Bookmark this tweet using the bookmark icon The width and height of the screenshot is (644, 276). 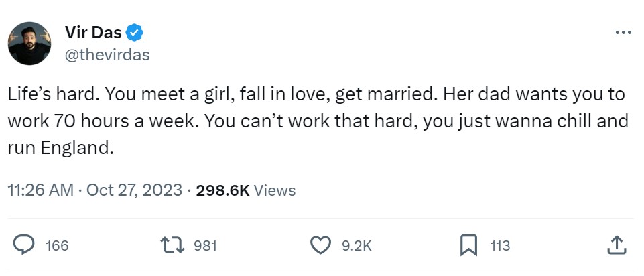[x=470, y=246]
